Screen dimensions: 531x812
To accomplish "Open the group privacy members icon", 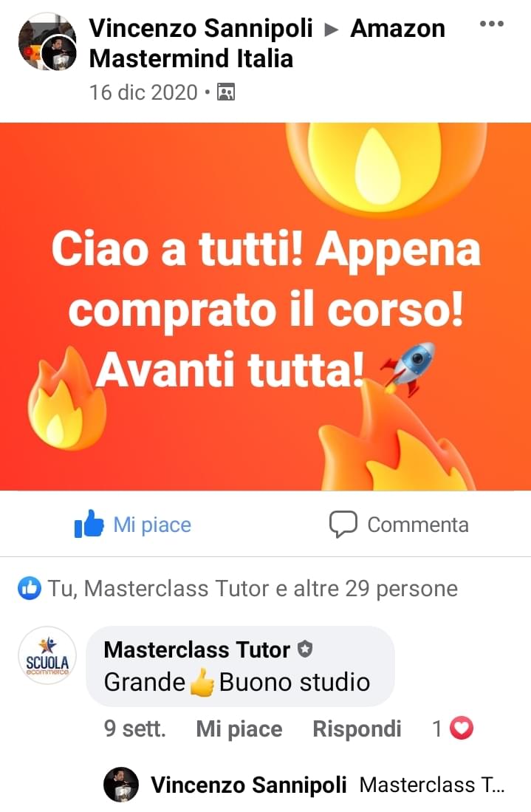I will pos(226,92).
